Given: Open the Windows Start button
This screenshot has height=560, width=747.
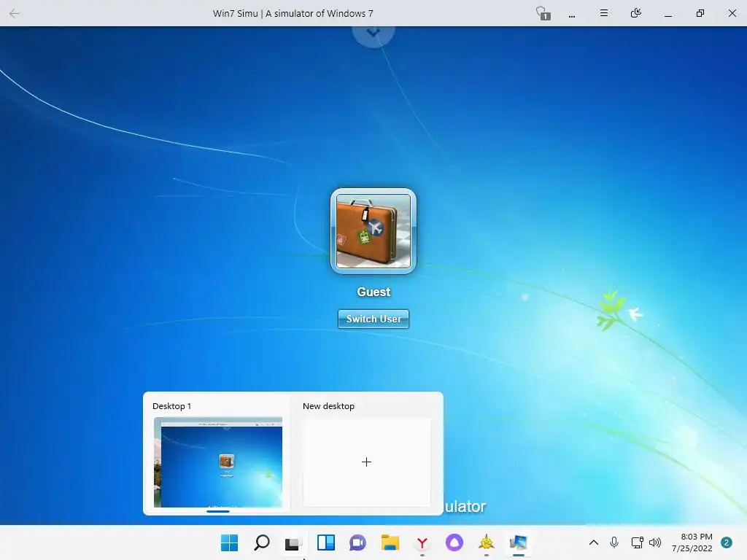Looking at the screenshot, I should [x=229, y=542].
